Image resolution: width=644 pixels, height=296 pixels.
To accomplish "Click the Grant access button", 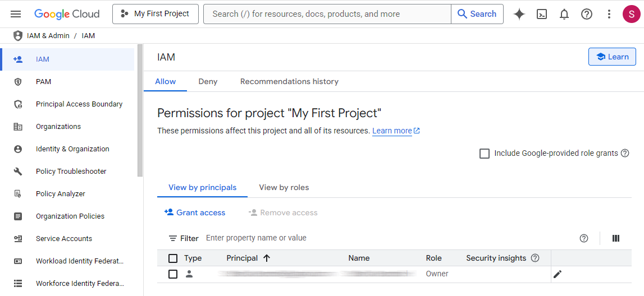I will click(195, 213).
